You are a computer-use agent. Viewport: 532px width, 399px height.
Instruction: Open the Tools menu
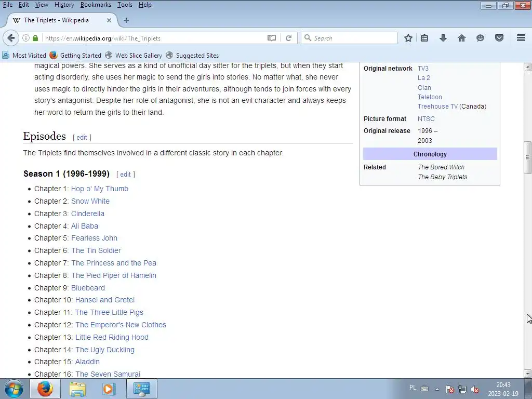click(x=125, y=5)
